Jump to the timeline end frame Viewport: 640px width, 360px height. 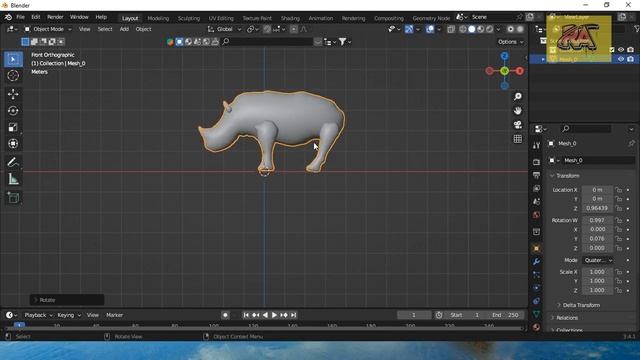[293, 315]
